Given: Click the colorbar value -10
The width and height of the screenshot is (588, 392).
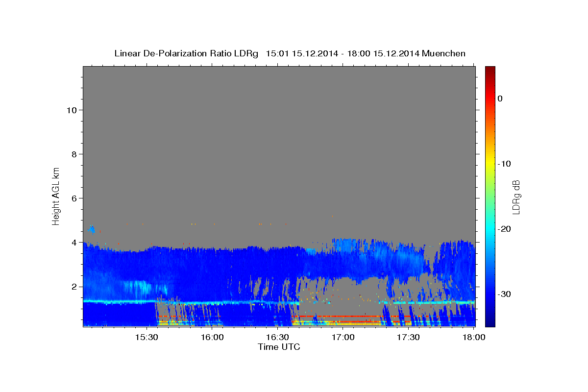Looking at the screenshot, I should click(504, 164).
